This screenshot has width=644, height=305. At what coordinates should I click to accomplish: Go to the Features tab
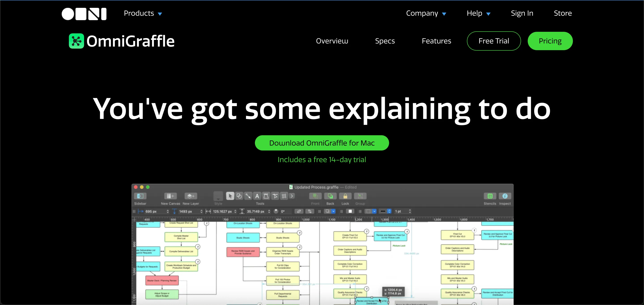pyautogui.click(x=436, y=41)
